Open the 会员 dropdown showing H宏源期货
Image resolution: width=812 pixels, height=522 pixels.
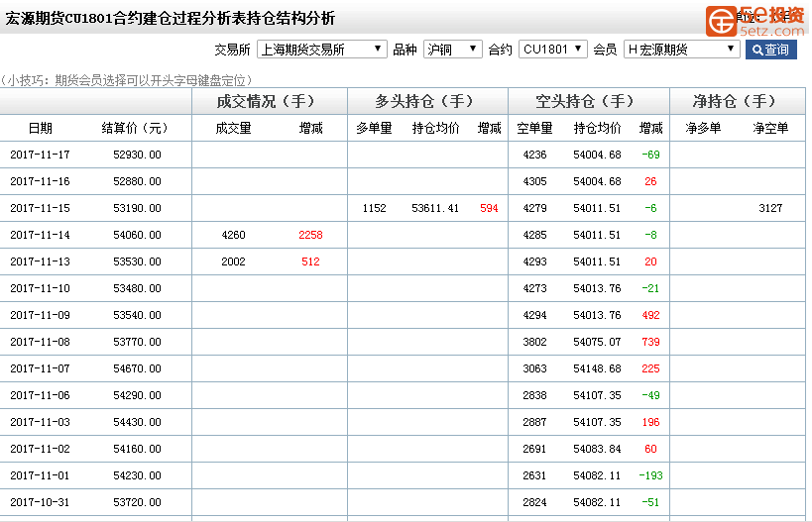(x=681, y=50)
